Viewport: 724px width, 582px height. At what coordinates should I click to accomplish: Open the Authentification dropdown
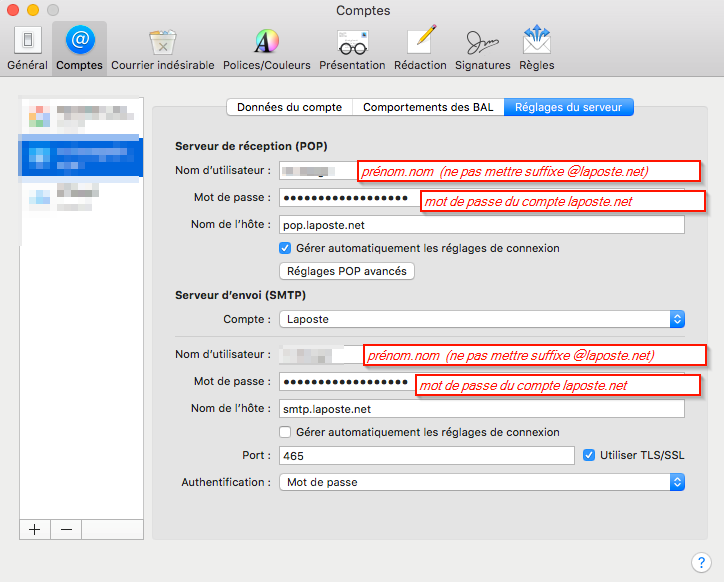click(x=481, y=482)
